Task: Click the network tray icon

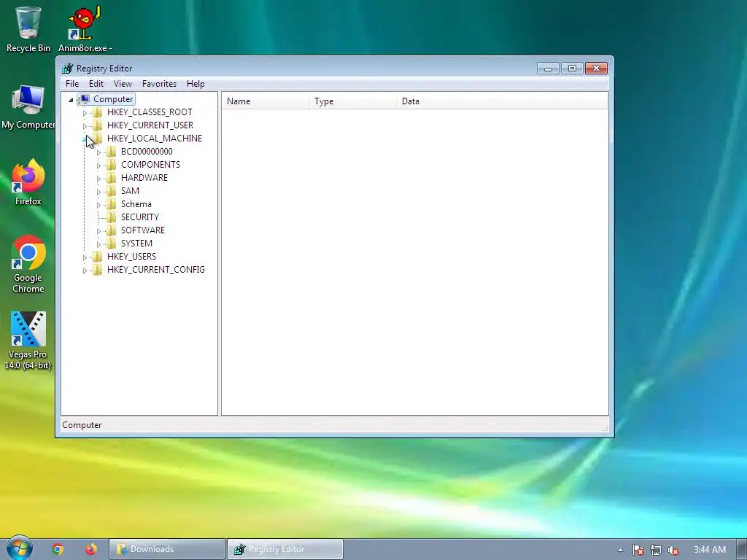Action: (x=656, y=550)
